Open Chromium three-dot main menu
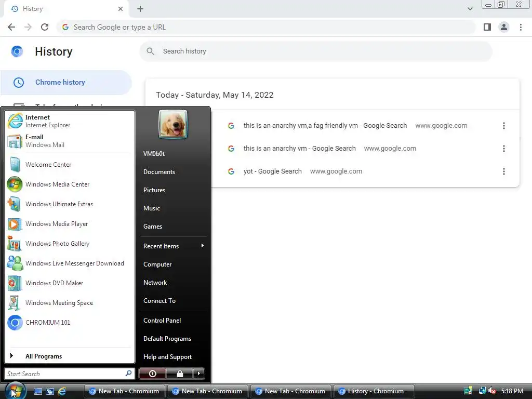This screenshot has height=399, width=532. 521,27
